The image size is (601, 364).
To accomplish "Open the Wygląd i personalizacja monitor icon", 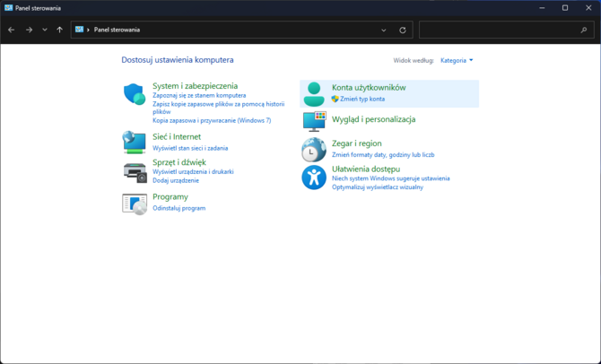I will tap(314, 121).
